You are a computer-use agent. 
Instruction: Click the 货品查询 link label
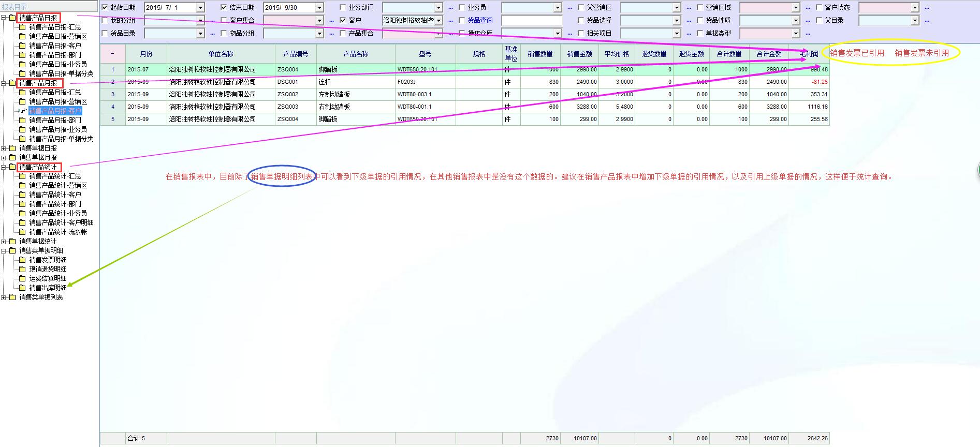480,20
